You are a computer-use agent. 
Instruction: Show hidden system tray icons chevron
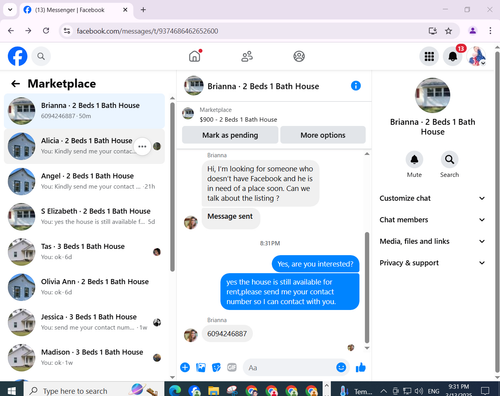pos(383,391)
